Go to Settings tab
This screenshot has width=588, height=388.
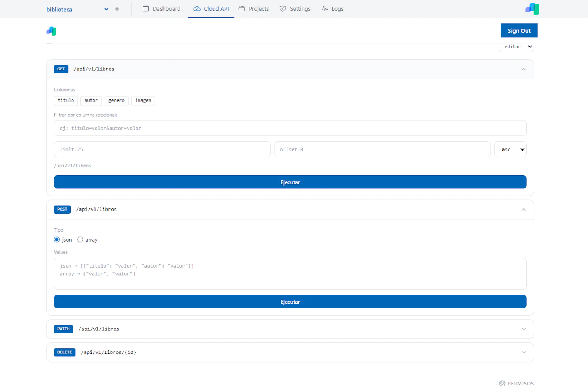pyautogui.click(x=295, y=9)
